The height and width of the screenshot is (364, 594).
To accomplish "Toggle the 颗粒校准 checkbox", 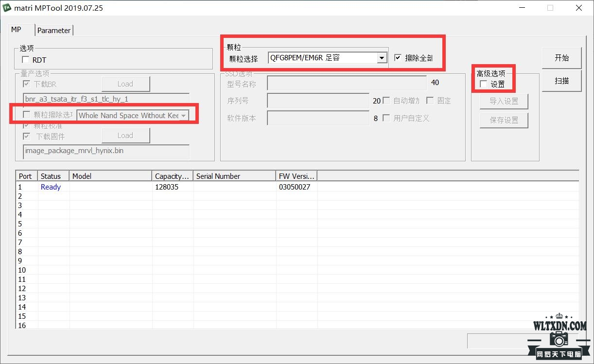I will pos(26,125).
